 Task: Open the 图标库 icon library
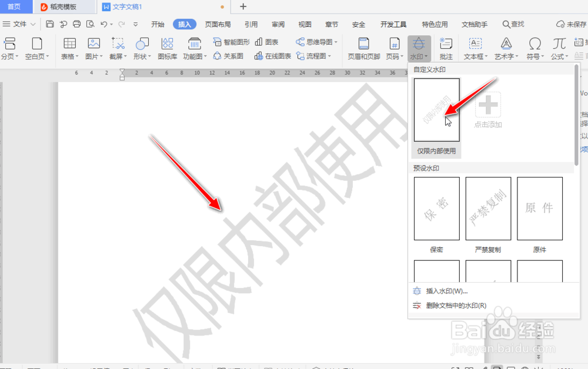point(167,48)
